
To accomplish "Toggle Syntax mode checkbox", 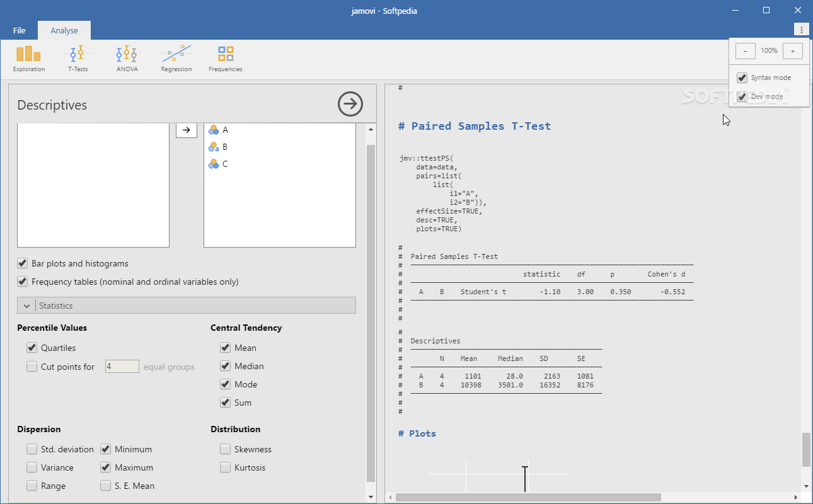I will point(742,77).
